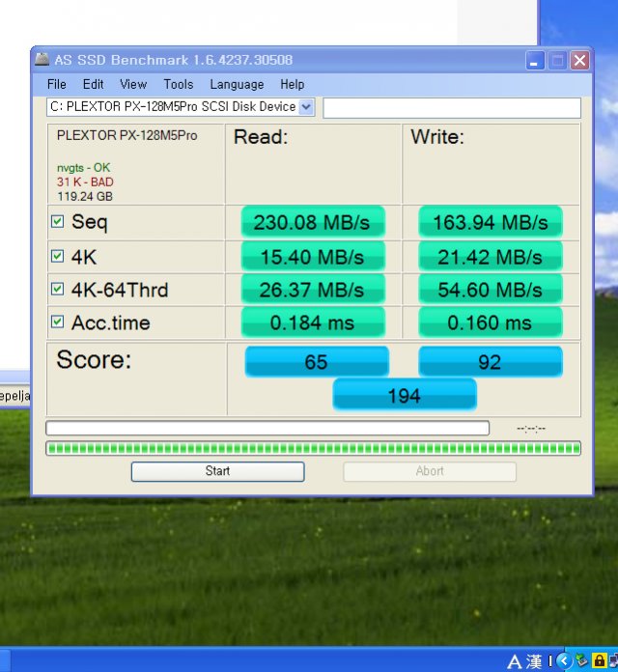Click the IME 'A' language mode indicator
This screenshot has width=618, height=672.
click(x=515, y=661)
